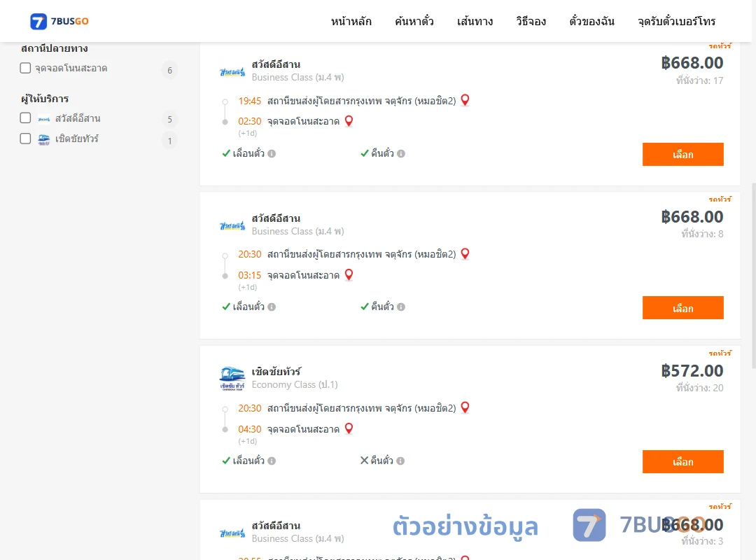
Task: Open the ตั๋วของฉัน menu item
Action: click(591, 21)
